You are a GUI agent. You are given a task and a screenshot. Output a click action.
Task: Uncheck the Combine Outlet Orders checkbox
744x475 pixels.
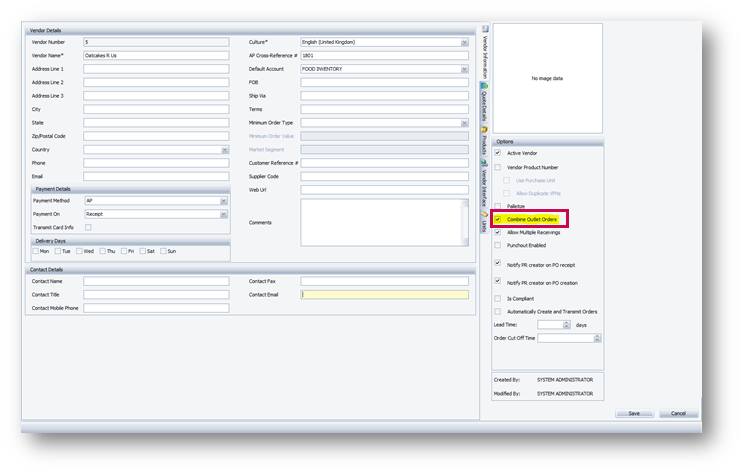click(x=498, y=218)
